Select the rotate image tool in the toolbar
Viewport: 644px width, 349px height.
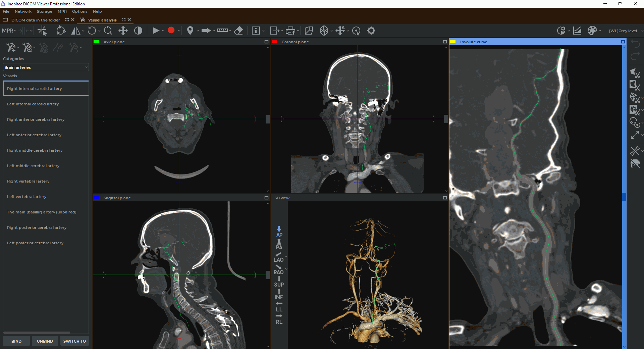(x=92, y=31)
